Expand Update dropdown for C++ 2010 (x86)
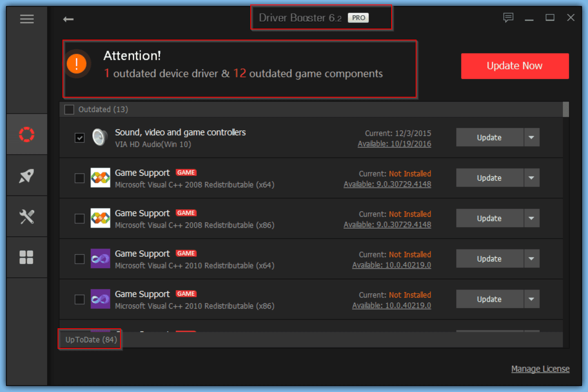Viewport: 588px width, 392px height. click(x=532, y=299)
